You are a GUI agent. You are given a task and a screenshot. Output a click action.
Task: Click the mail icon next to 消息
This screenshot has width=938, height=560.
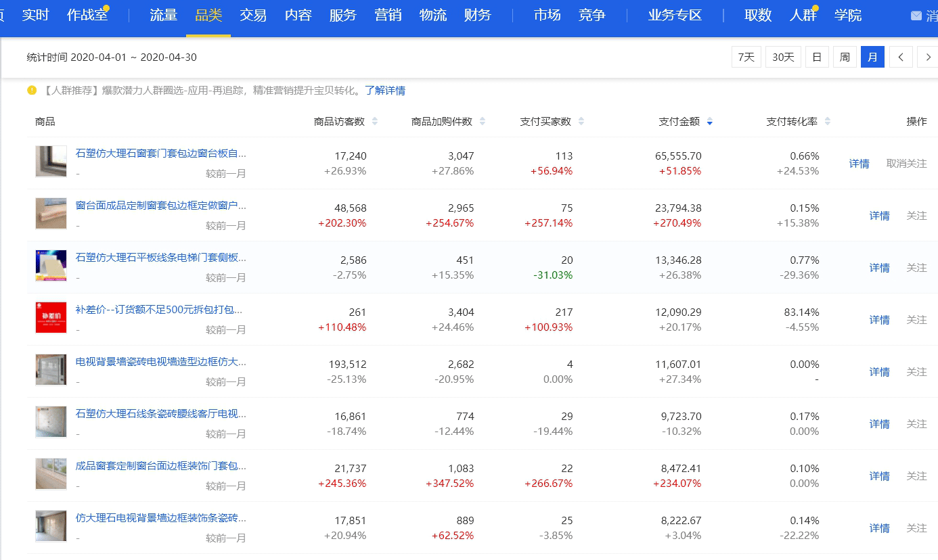[916, 16]
